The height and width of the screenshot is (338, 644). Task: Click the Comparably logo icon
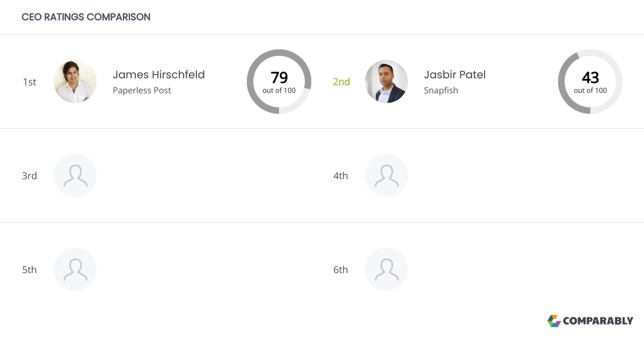pyautogui.click(x=554, y=321)
